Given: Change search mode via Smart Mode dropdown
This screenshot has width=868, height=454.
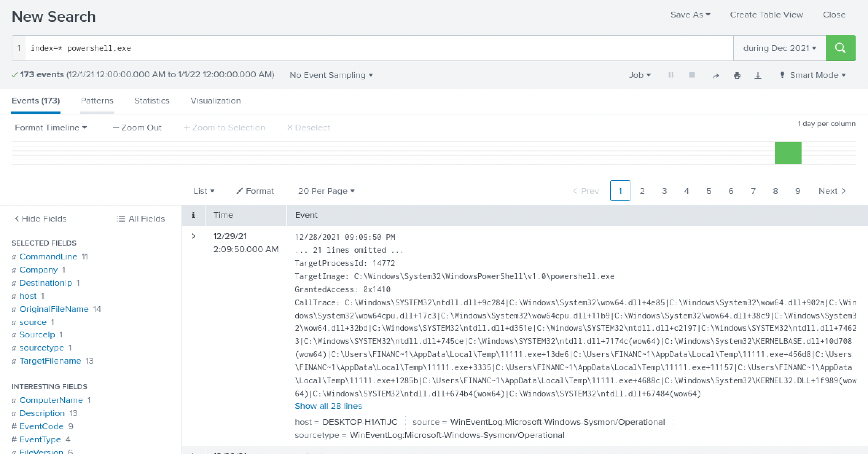Looking at the screenshot, I should (x=813, y=75).
